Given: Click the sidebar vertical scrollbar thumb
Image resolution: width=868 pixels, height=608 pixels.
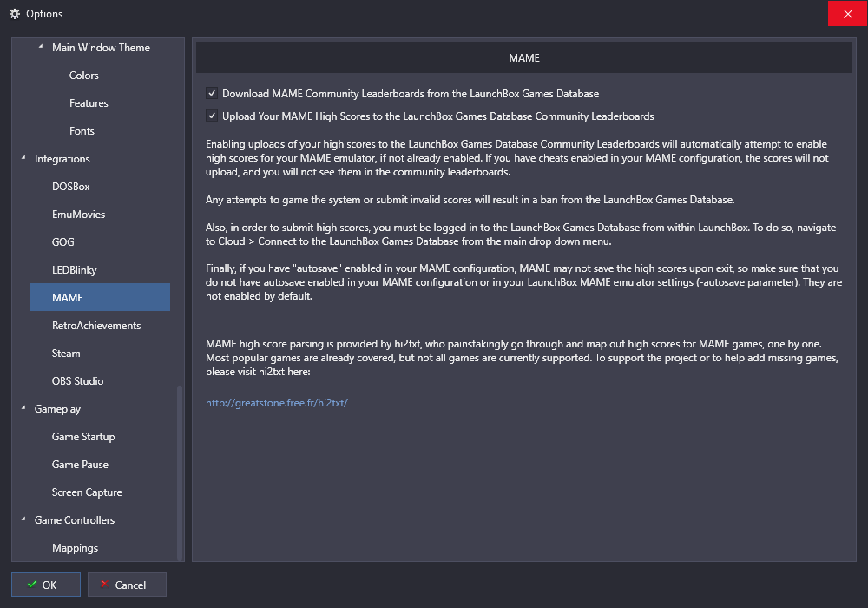Looking at the screenshot, I should click(180, 473).
